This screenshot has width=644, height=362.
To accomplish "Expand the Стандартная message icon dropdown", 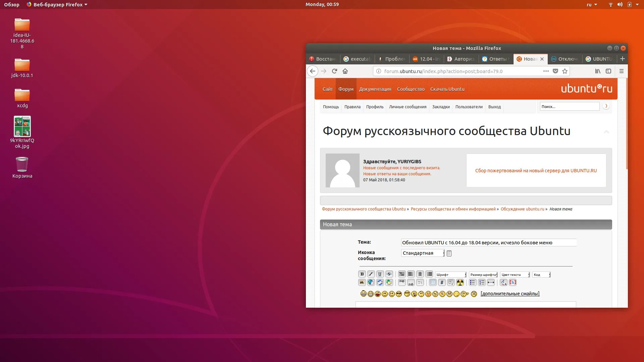I will click(423, 253).
